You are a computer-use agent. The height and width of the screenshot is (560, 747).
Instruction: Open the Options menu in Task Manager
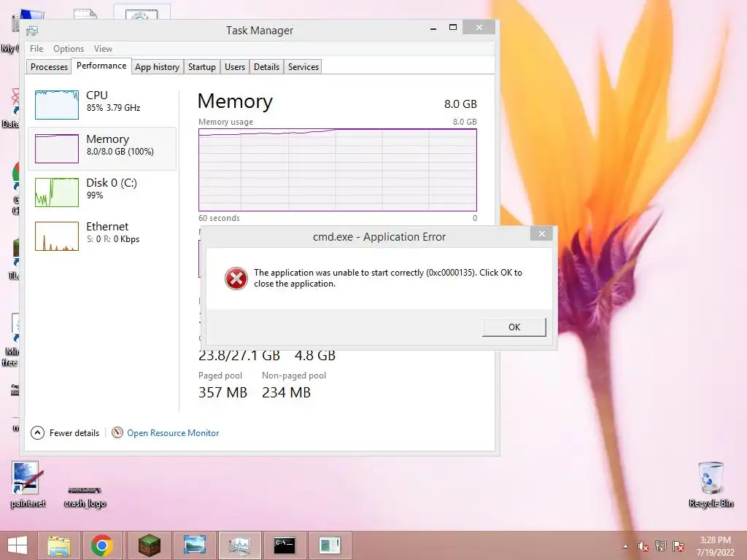click(69, 49)
